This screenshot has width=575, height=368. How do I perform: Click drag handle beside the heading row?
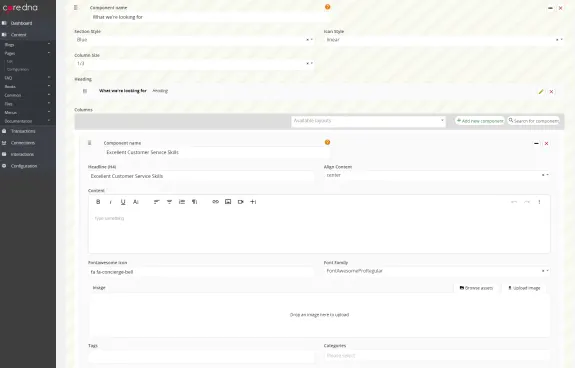pyautogui.click(x=85, y=91)
